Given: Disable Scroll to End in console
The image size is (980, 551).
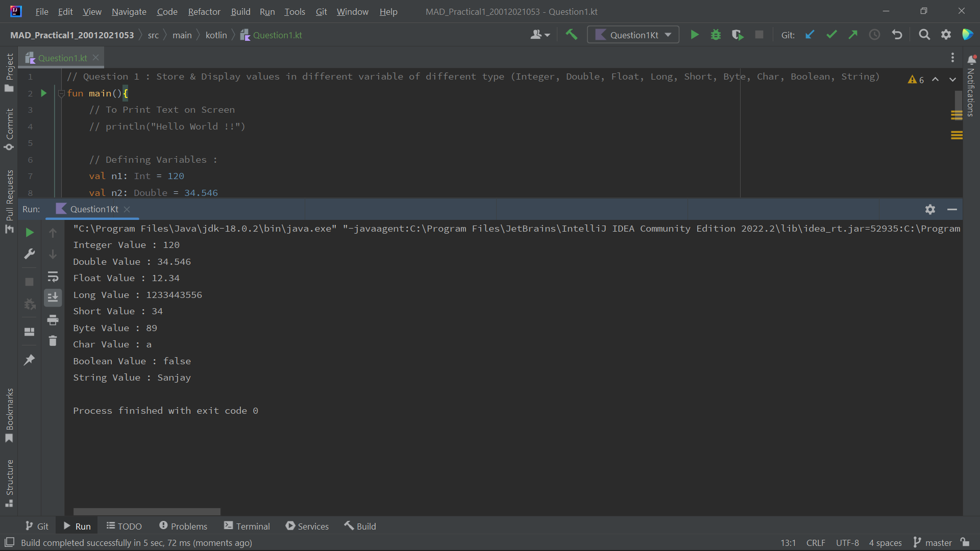Looking at the screenshot, I should 53,297.
